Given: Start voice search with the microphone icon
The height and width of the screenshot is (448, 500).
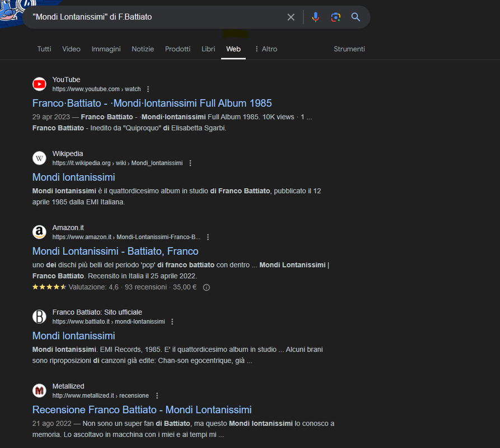Looking at the screenshot, I should click(x=315, y=17).
